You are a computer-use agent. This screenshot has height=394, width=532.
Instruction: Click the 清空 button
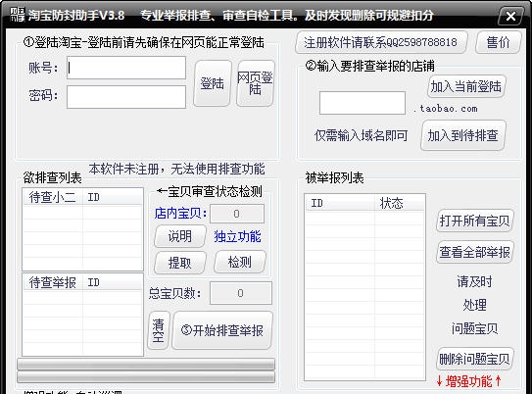tap(159, 330)
